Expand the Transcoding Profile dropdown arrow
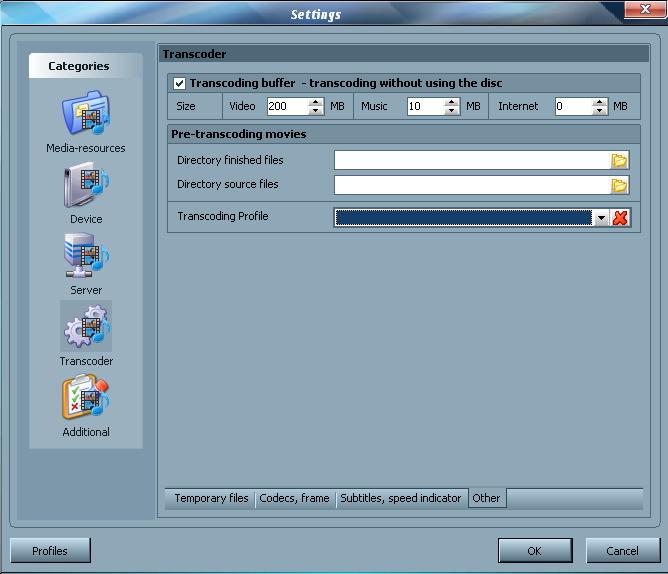The height and width of the screenshot is (574, 668). point(601,218)
